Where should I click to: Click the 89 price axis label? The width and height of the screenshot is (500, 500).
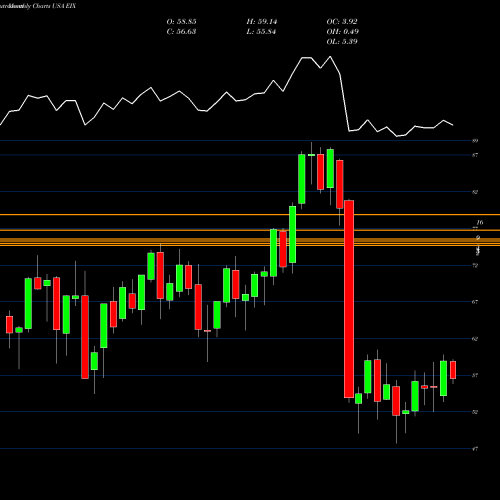[475, 141]
